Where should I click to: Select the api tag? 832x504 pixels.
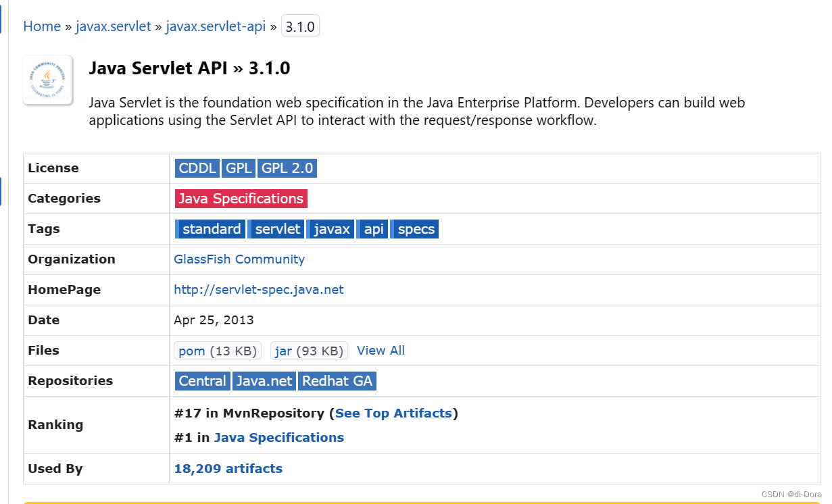pos(372,229)
